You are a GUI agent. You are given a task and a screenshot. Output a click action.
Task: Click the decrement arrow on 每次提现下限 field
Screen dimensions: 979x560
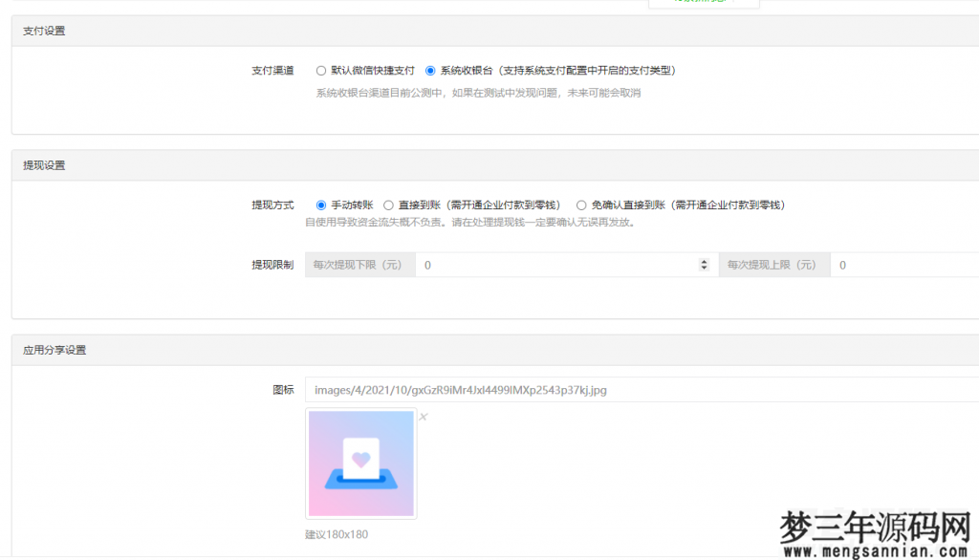click(x=703, y=268)
